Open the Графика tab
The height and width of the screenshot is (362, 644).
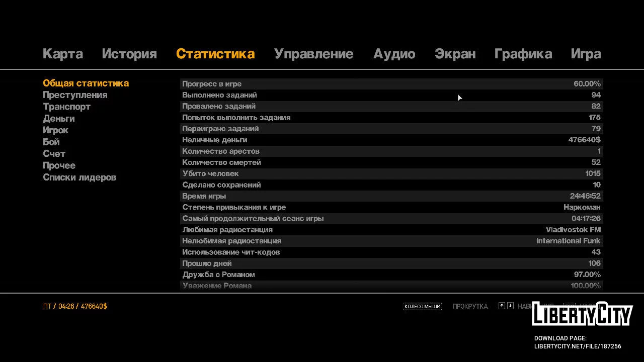click(523, 54)
